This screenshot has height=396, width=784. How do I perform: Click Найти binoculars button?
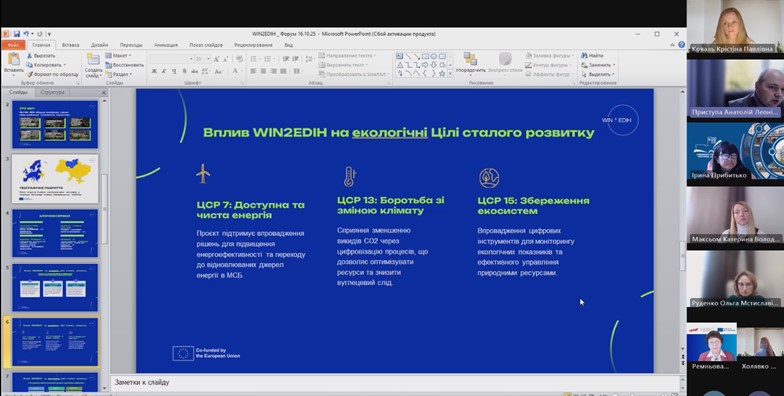pos(592,56)
